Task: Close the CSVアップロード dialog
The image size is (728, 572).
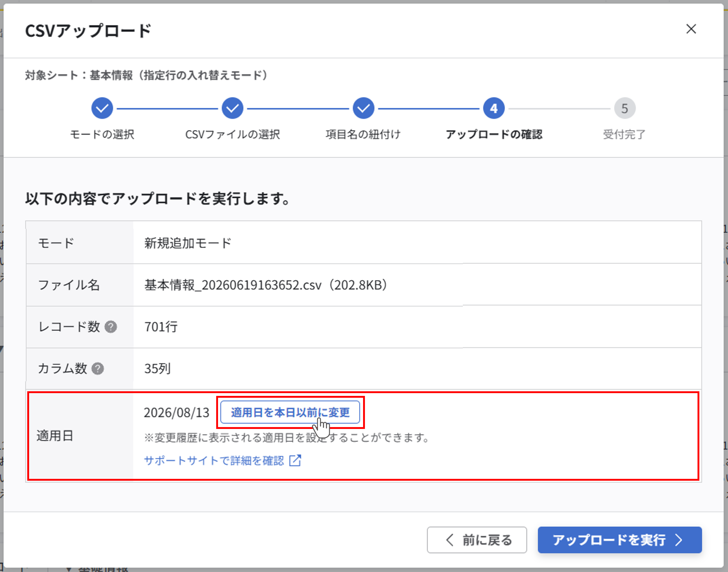Action: 691,29
